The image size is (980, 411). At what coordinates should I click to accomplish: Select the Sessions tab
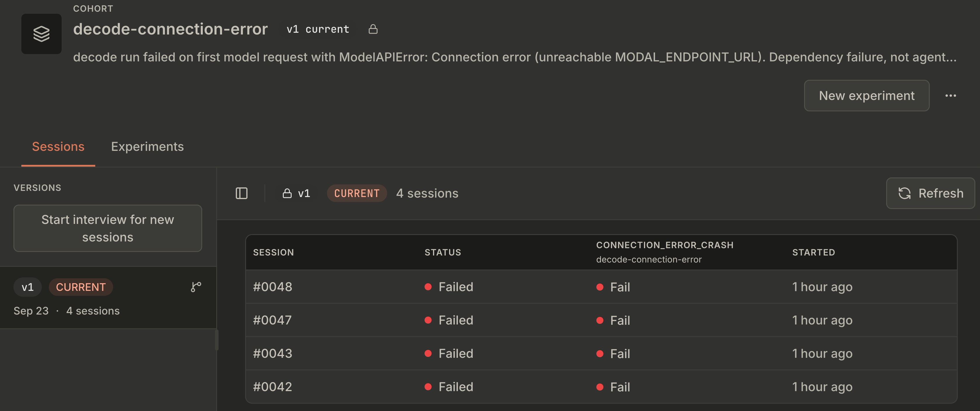coord(58,146)
